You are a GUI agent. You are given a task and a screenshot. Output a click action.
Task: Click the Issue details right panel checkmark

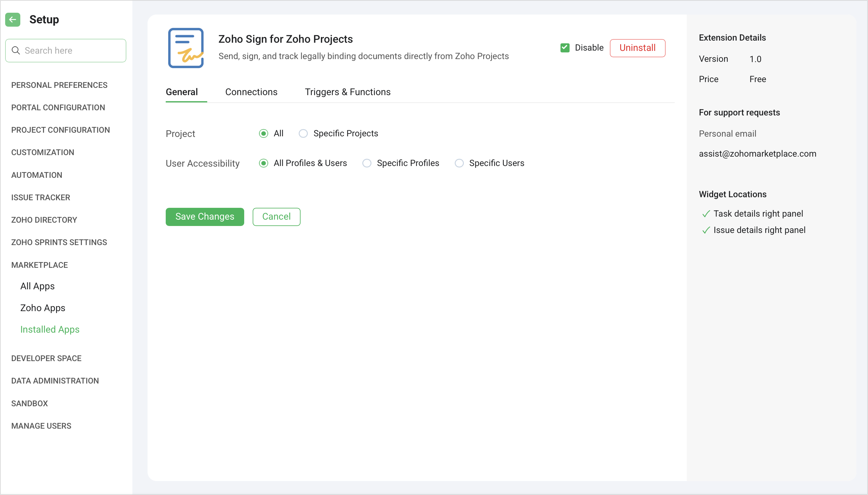pos(706,230)
